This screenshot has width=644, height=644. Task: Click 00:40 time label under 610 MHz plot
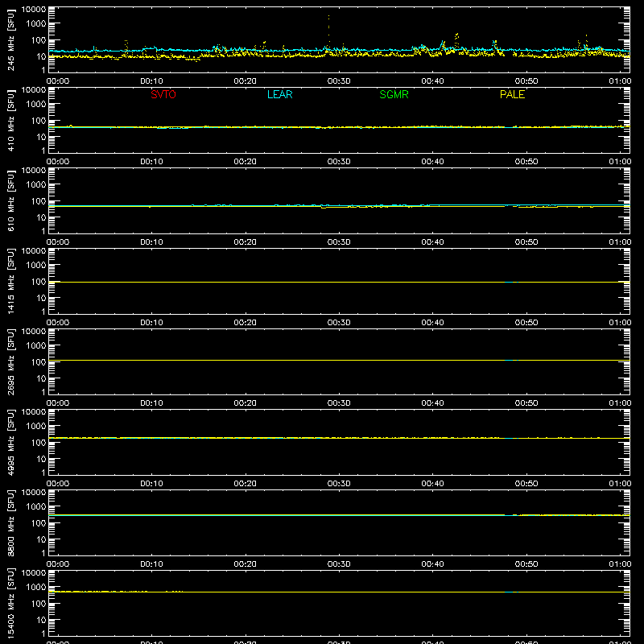(x=432, y=242)
